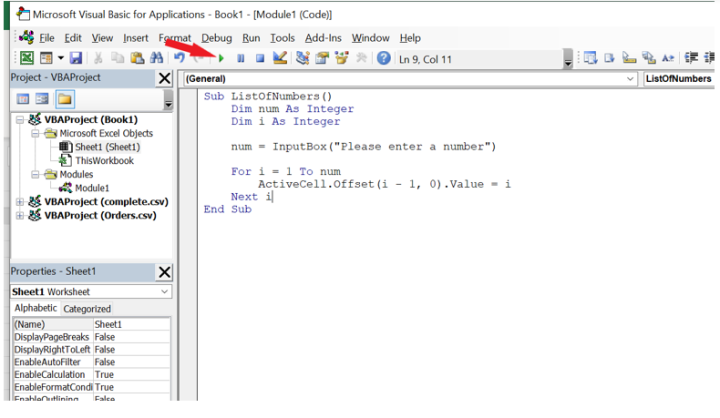Click the Parameter Info icon
This screenshot has height=418, width=720.
click(648, 58)
